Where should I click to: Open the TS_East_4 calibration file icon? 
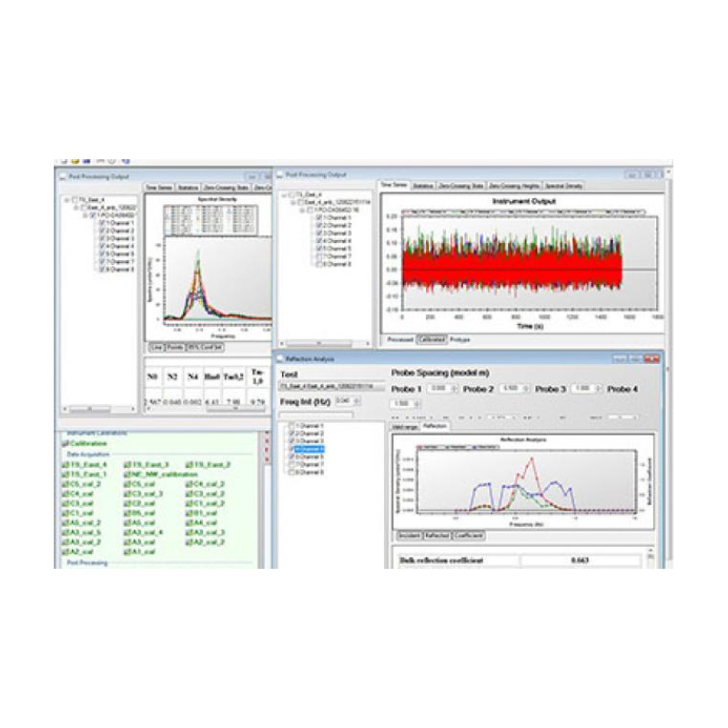click(x=66, y=464)
